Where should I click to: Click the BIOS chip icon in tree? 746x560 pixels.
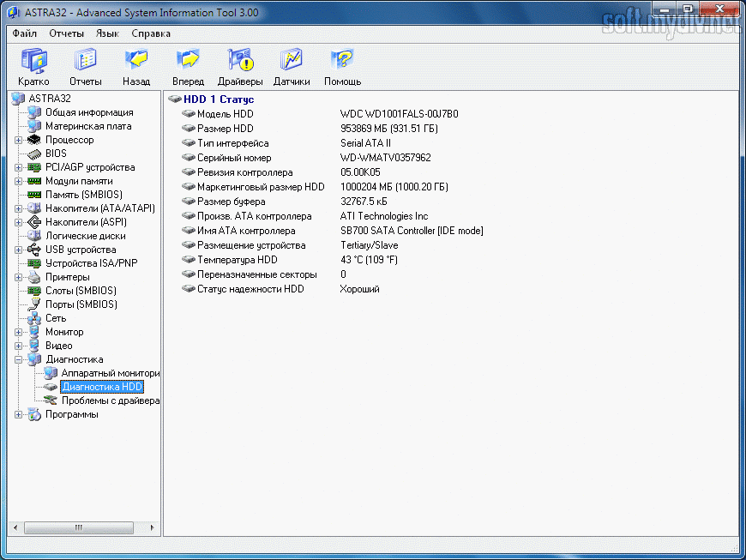[33, 154]
